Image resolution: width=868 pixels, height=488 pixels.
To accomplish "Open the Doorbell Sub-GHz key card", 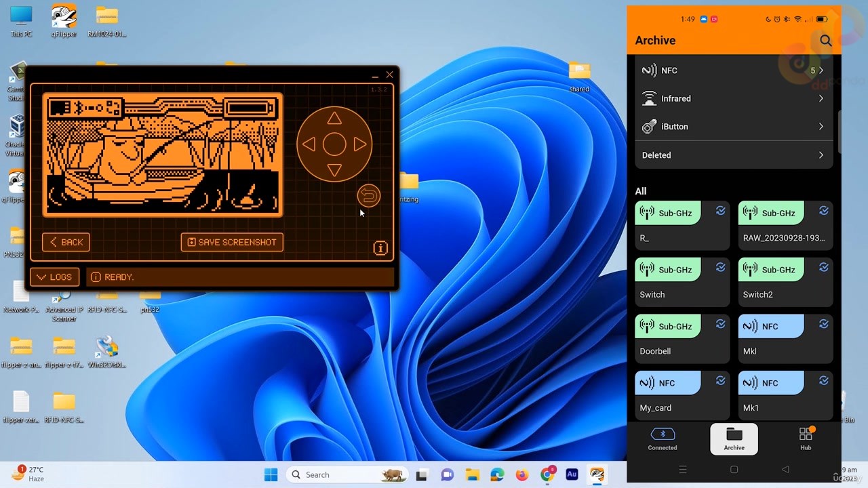I will [682, 339].
